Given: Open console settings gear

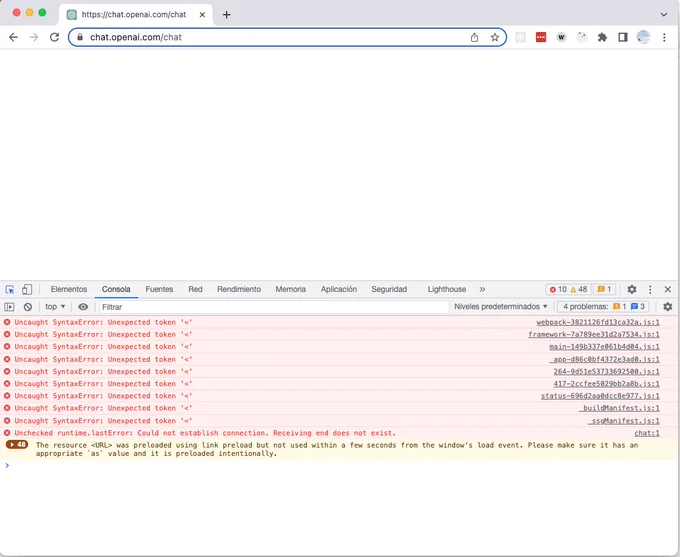Looking at the screenshot, I should [668, 307].
